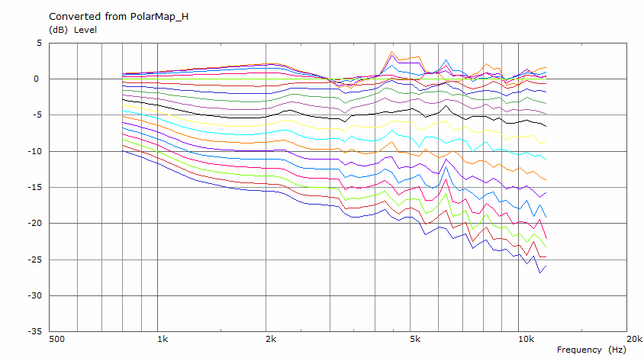Viewport: 644px width, 358px height.
Task: Click the '(dB) Level' axis label
Action: click(x=72, y=30)
